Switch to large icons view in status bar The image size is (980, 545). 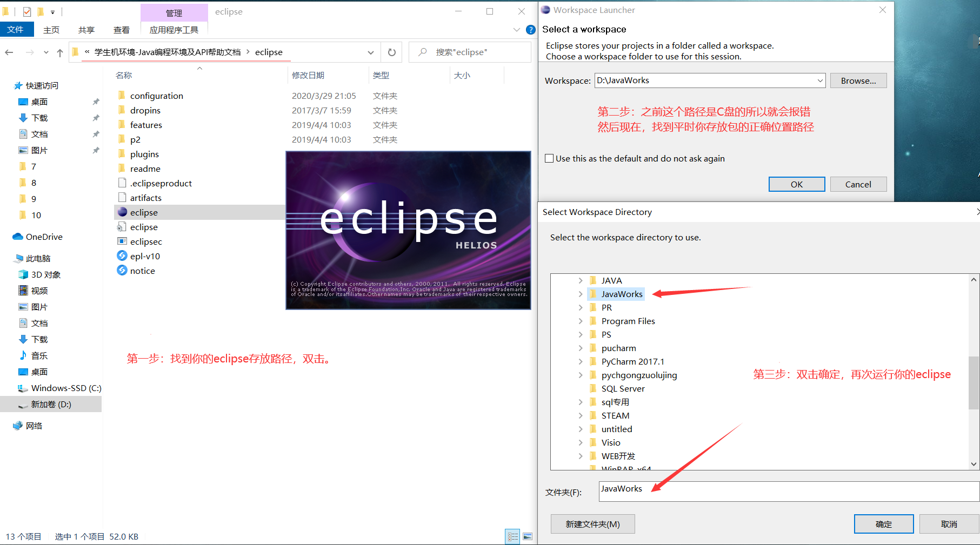click(x=528, y=536)
